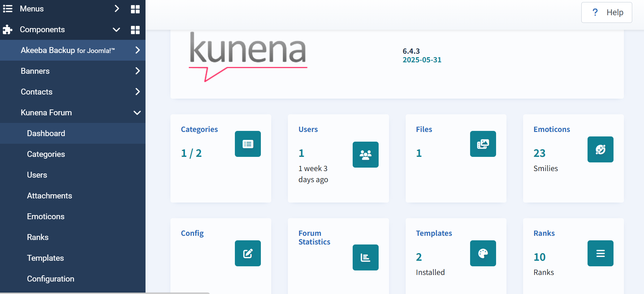
Task: Open the Forum Statistics card title link
Action: [x=314, y=238]
